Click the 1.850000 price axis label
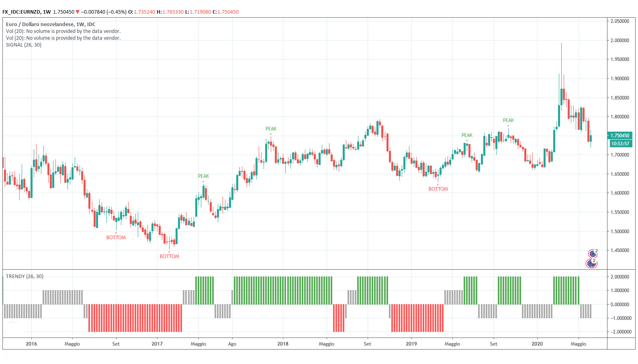This screenshot has height=364, width=638. point(620,98)
